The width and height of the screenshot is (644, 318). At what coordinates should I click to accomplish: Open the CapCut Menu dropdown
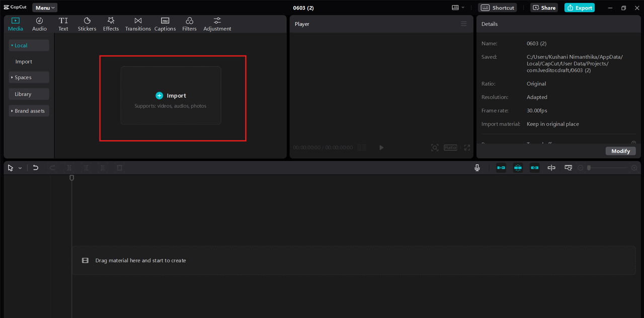point(45,8)
